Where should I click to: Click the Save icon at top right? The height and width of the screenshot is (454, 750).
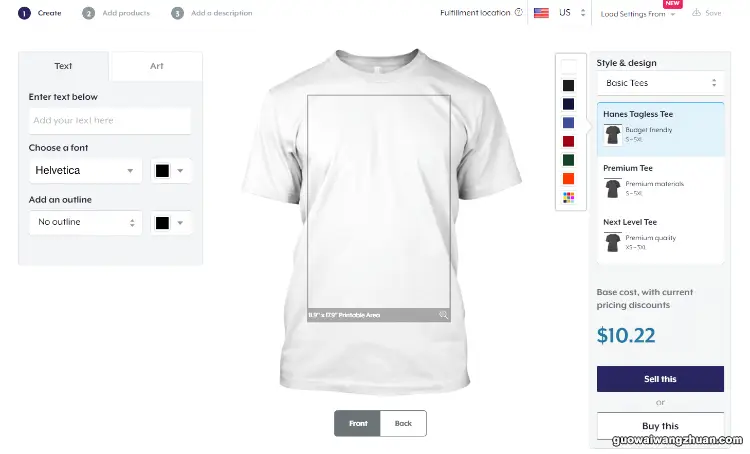(696, 12)
